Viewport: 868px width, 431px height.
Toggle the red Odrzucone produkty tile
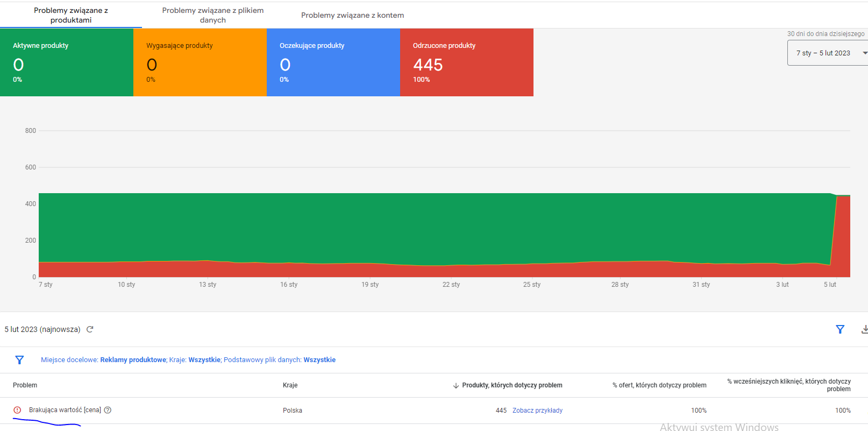[467, 62]
